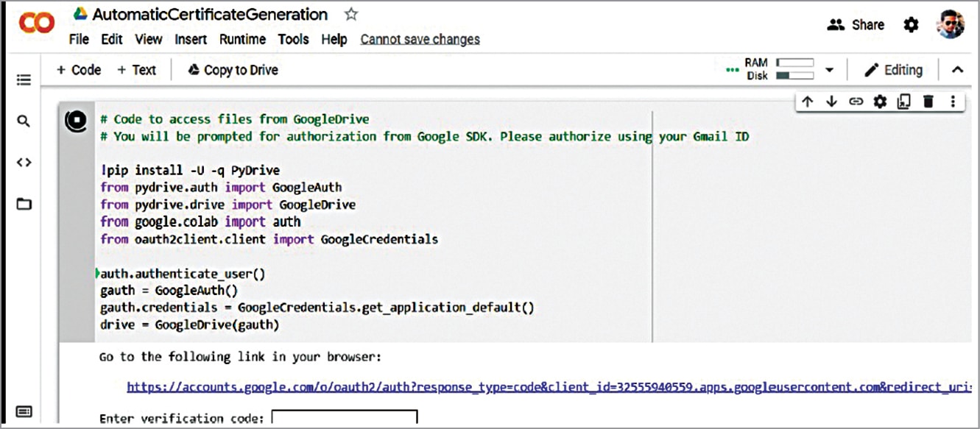
Task: Open the table of contents sidebar
Action: click(24, 79)
